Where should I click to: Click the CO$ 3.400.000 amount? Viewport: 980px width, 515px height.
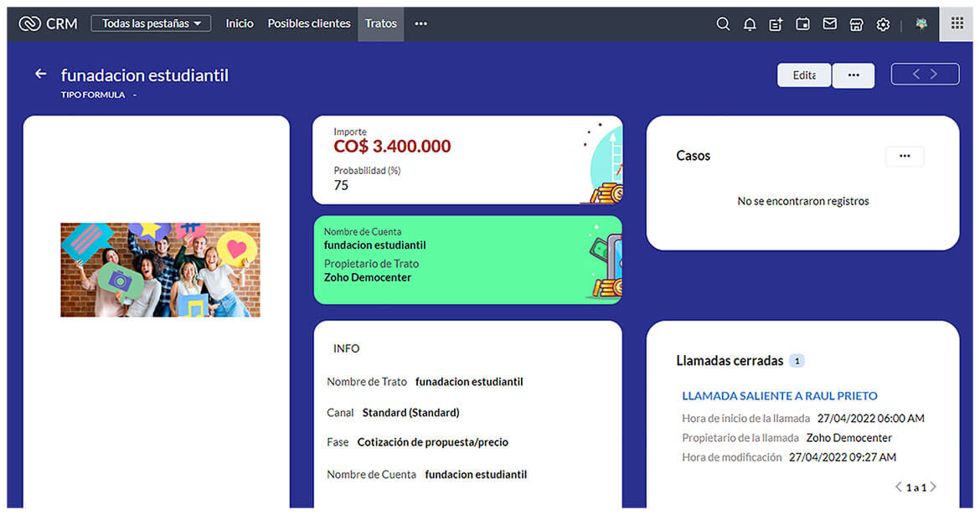(392, 147)
